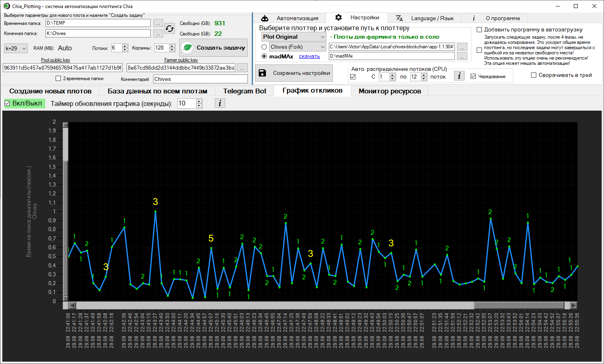Open the Автоматизация tab
Screen dimensions: 604x364
pos(289,18)
